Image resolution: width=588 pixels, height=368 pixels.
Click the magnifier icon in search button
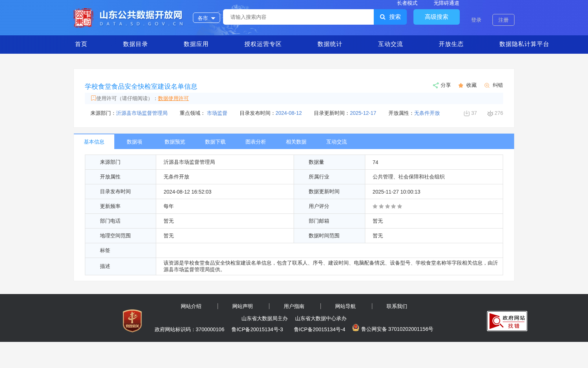click(x=383, y=17)
